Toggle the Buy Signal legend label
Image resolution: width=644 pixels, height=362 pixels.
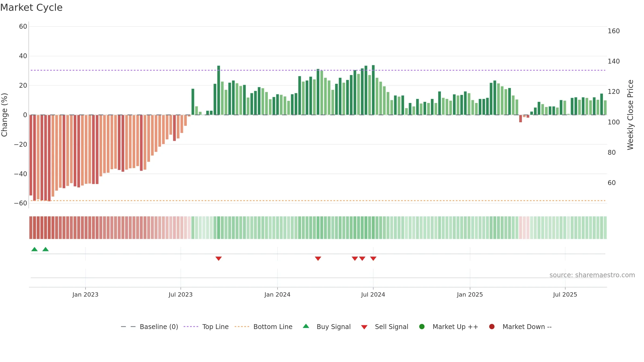tap(334, 327)
